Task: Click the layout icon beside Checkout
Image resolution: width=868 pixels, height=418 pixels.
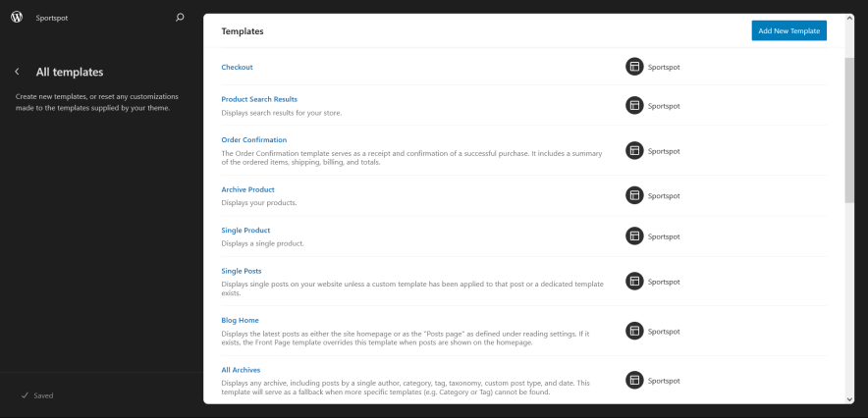Action: (634, 67)
